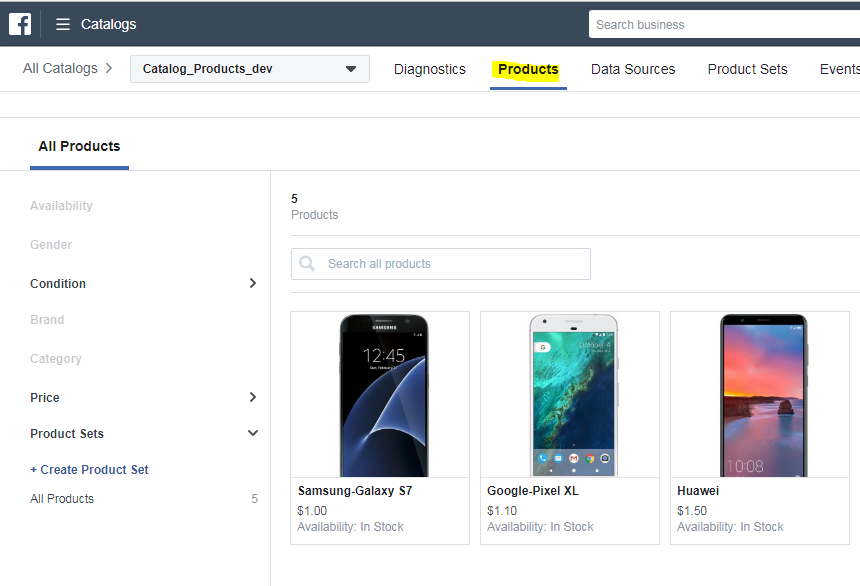Go back to All Catalogs

(60, 69)
